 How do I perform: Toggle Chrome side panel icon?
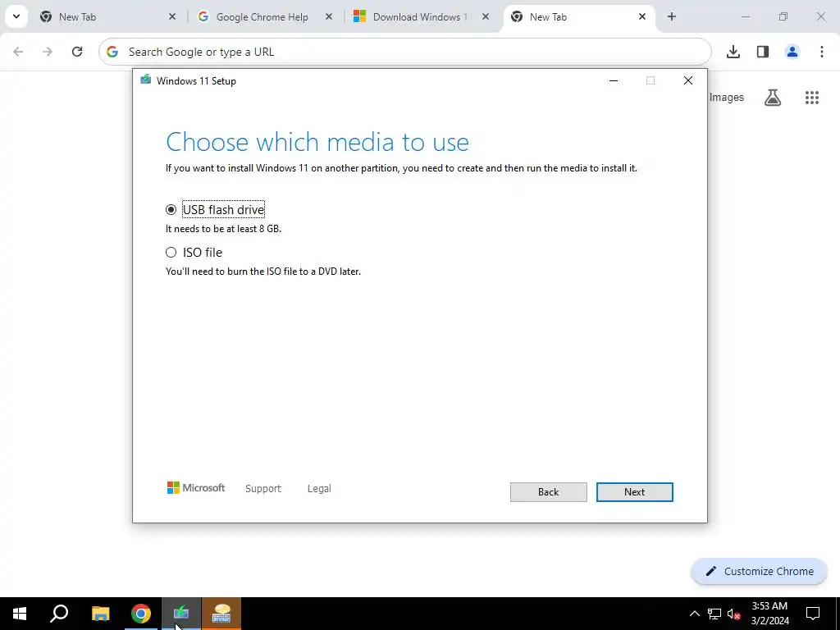pyautogui.click(x=762, y=52)
